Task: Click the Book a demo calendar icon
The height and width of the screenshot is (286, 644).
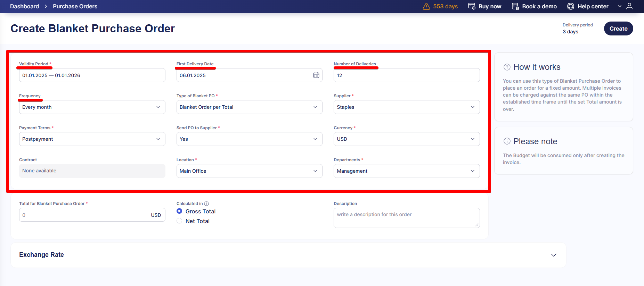Action: coord(515,6)
